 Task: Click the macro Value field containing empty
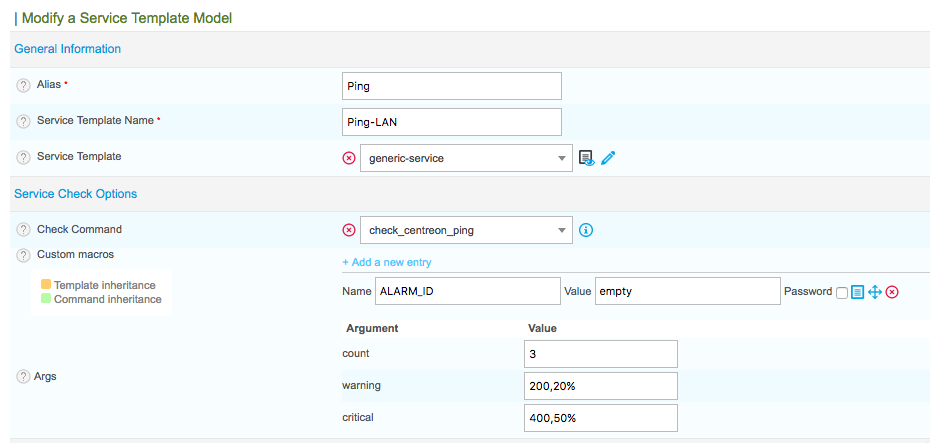tap(687, 291)
